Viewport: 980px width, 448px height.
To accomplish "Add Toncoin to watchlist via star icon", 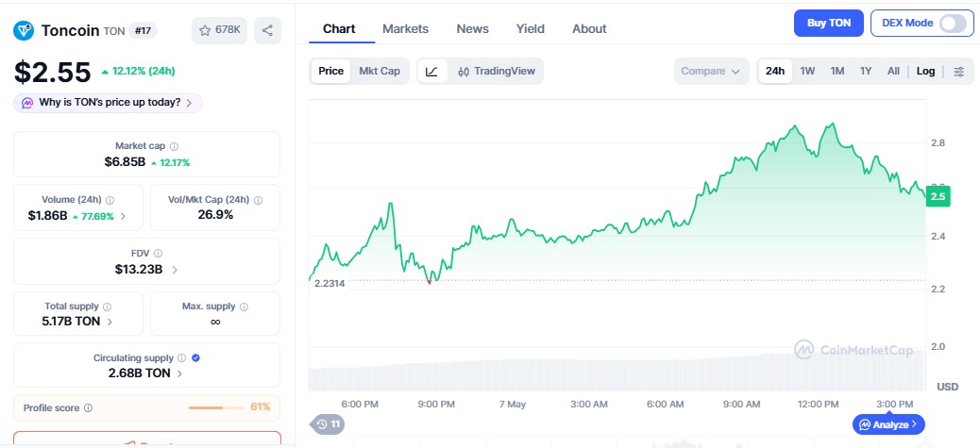I will [x=219, y=30].
